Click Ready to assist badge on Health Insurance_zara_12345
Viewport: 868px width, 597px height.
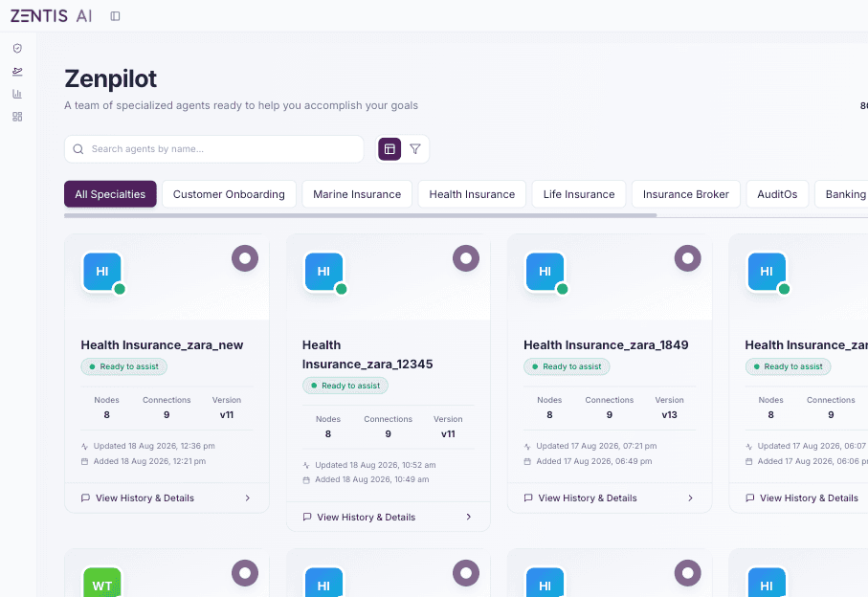point(345,386)
